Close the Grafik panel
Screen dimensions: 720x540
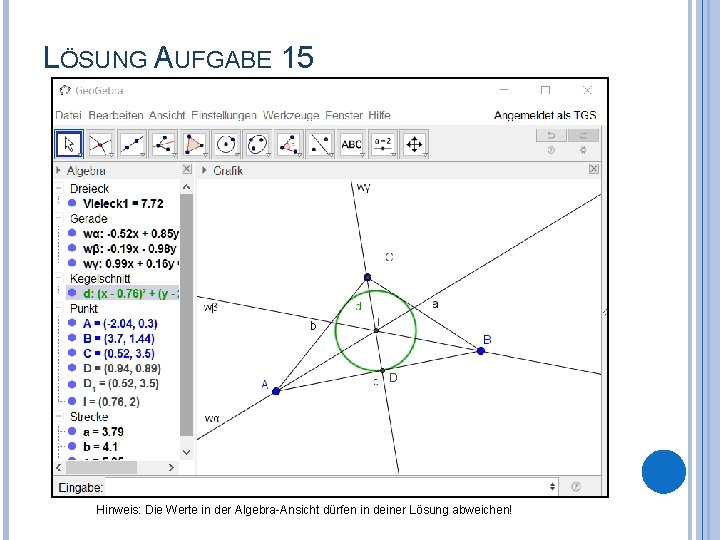(x=593, y=169)
